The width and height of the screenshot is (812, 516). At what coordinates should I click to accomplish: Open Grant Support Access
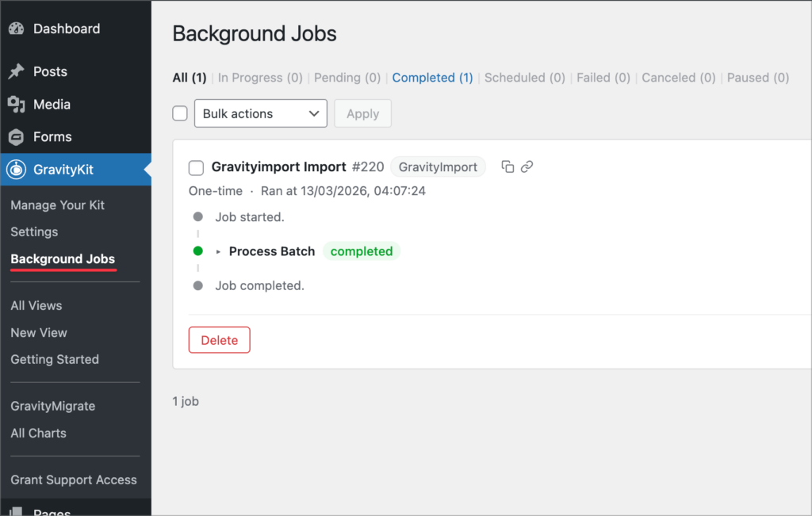coord(73,480)
